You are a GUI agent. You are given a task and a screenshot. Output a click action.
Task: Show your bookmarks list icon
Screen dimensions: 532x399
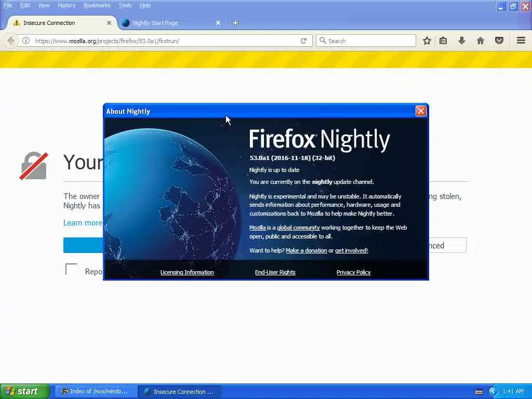pos(443,41)
